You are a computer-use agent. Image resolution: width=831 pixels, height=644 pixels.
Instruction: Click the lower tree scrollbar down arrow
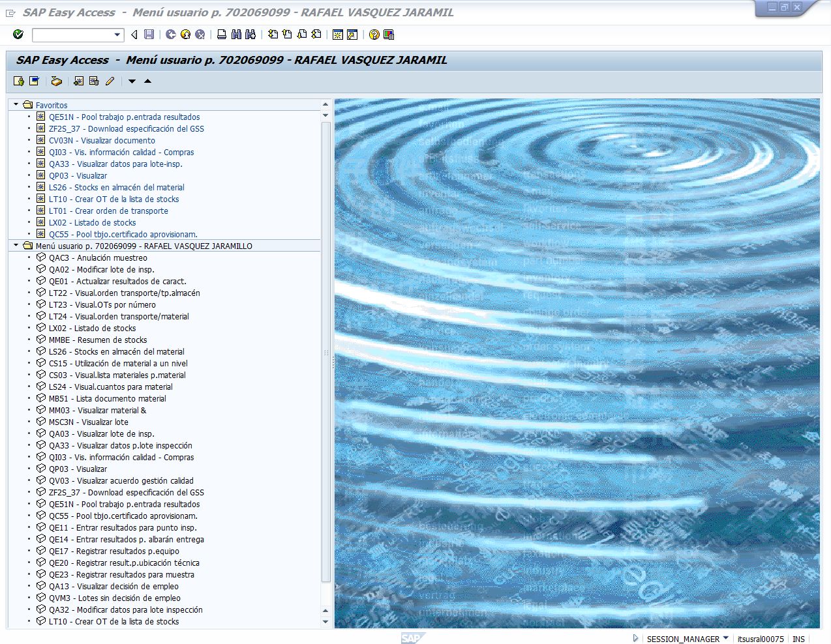pos(325,622)
